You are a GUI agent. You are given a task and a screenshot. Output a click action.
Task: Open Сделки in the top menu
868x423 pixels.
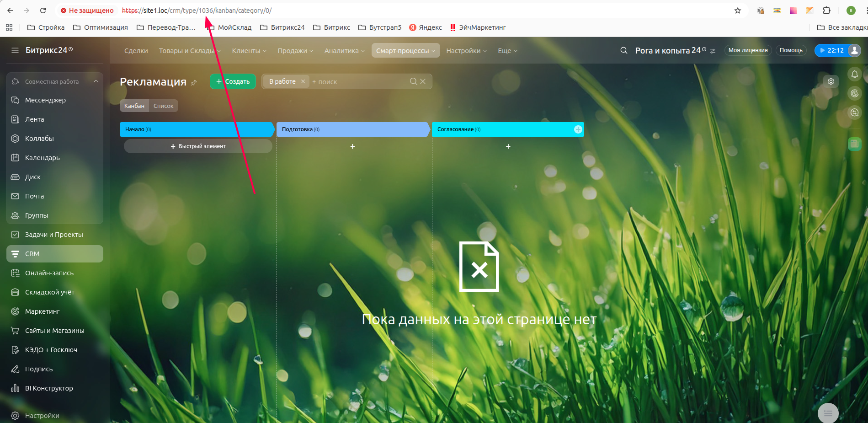pyautogui.click(x=136, y=51)
